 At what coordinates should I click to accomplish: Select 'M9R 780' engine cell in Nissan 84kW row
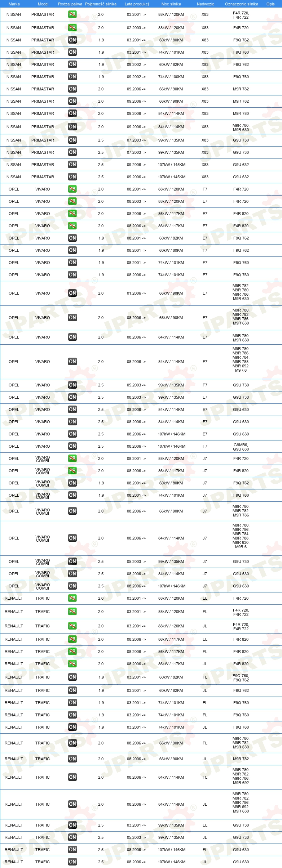[241, 113]
